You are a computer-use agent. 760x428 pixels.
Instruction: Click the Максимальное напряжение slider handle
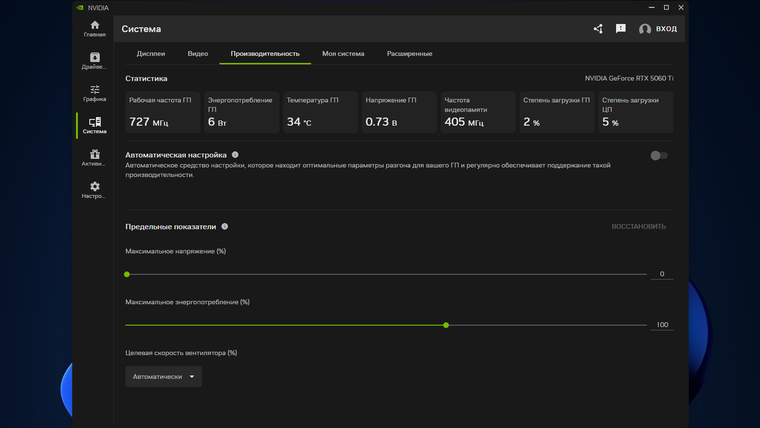point(127,274)
